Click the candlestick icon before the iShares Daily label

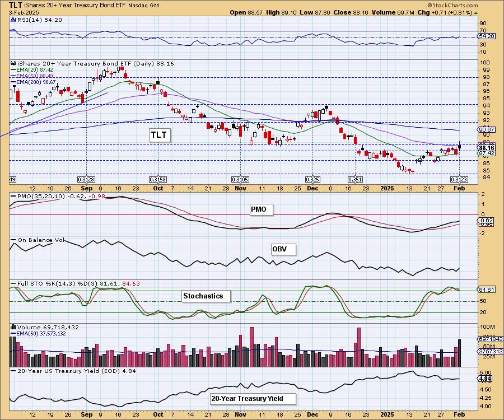coord(13,63)
